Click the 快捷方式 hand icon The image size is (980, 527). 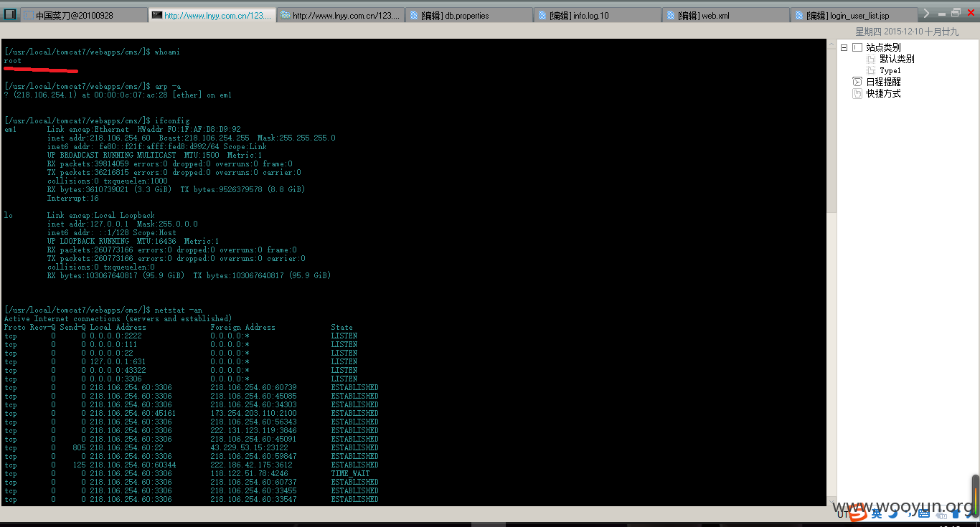(x=857, y=93)
